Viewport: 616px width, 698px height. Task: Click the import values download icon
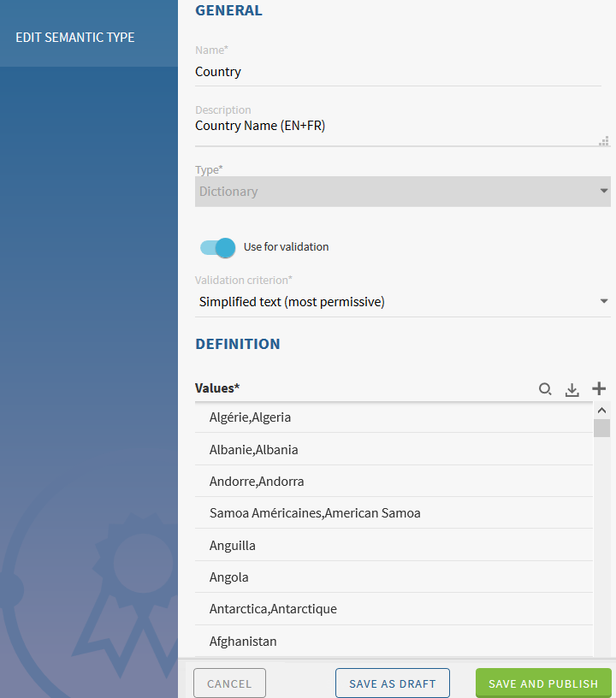572,389
